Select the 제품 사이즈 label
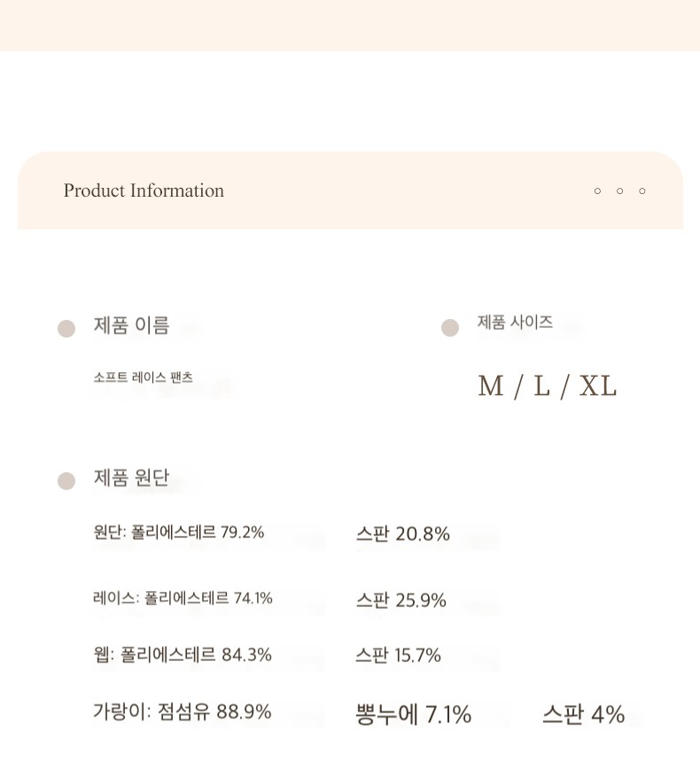The height and width of the screenshot is (762, 700). [515, 322]
